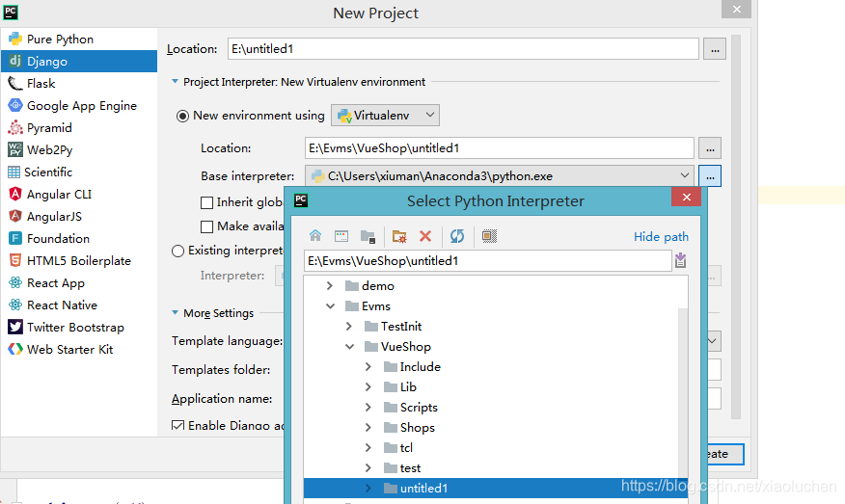This screenshot has height=504, width=845.
Task: Collapse the VueShop folder node
Action: [x=349, y=347]
